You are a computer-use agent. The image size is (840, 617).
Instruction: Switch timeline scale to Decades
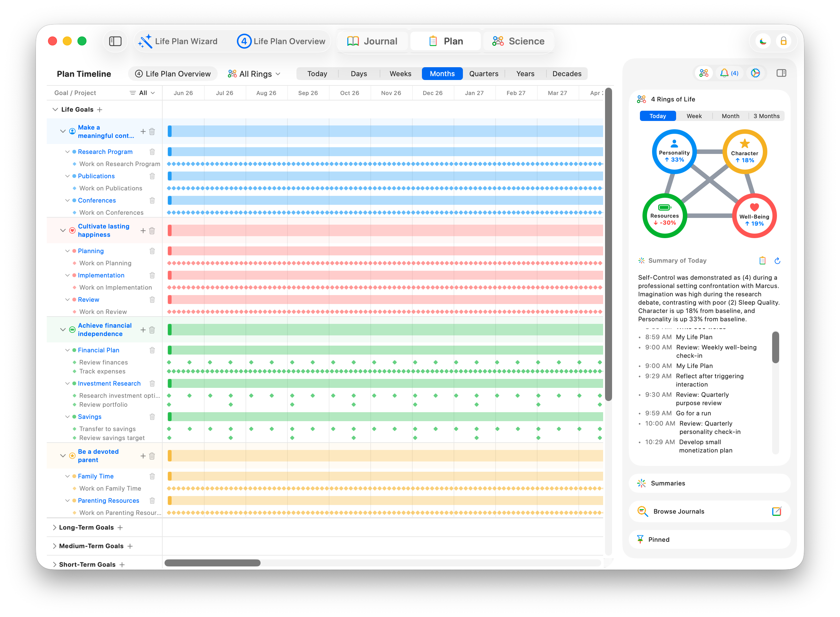point(567,74)
